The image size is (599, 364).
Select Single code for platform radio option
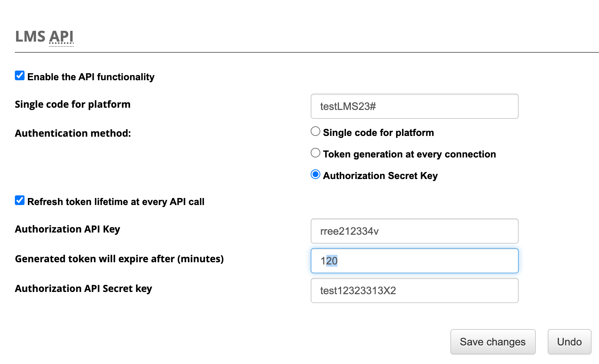(x=315, y=131)
